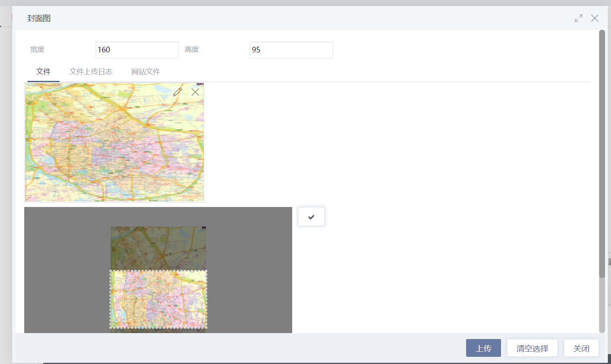Click the 清空选择 button
The width and height of the screenshot is (611, 364).
pyautogui.click(x=532, y=348)
